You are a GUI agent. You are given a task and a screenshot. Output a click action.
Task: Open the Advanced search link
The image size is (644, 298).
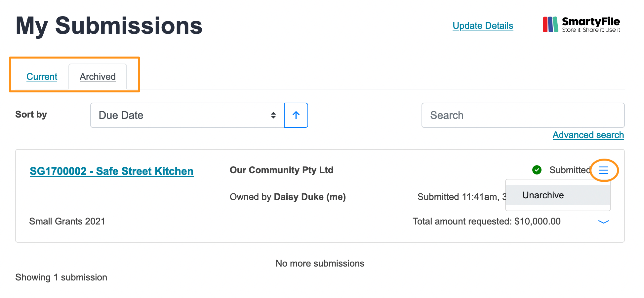[x=588, y=135]
